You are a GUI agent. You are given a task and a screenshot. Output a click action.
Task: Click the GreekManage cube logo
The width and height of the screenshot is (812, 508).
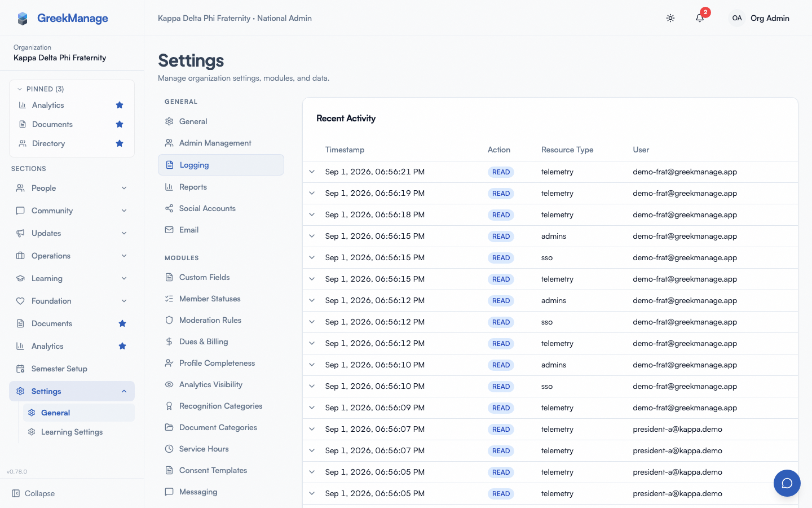pyautogui.click(x=23, y=18)
